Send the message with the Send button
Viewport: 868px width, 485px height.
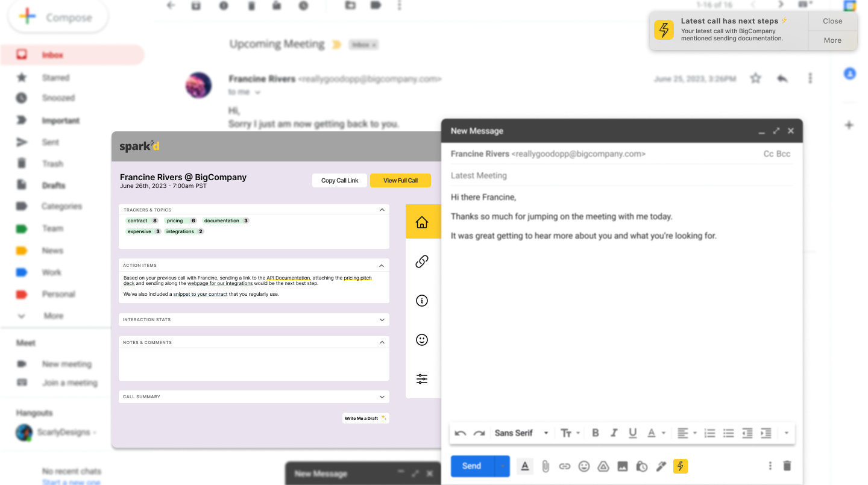pyautogui.click(x=472, y=466)
